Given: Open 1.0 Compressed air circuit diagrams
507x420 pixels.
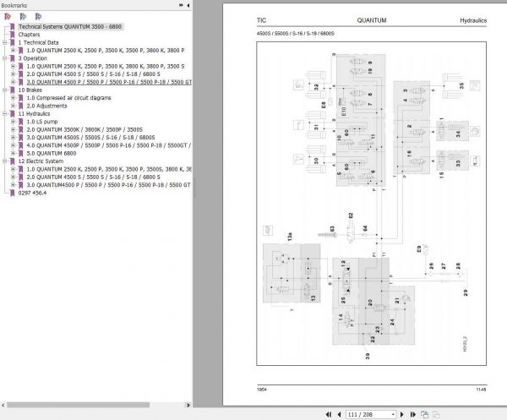Looking at the screenshot, I should click(68, 98).
